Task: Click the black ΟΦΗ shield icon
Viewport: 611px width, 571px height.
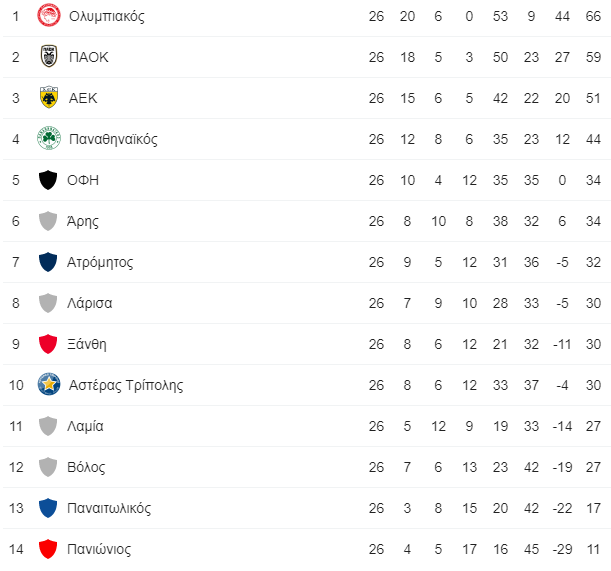Action: point(48,180)
